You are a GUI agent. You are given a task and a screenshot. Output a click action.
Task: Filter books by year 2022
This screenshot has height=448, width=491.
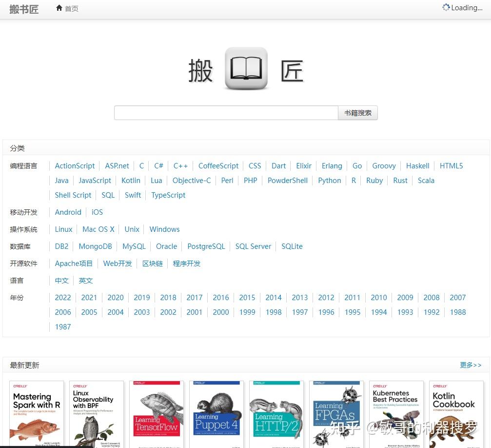click(63, 298)
